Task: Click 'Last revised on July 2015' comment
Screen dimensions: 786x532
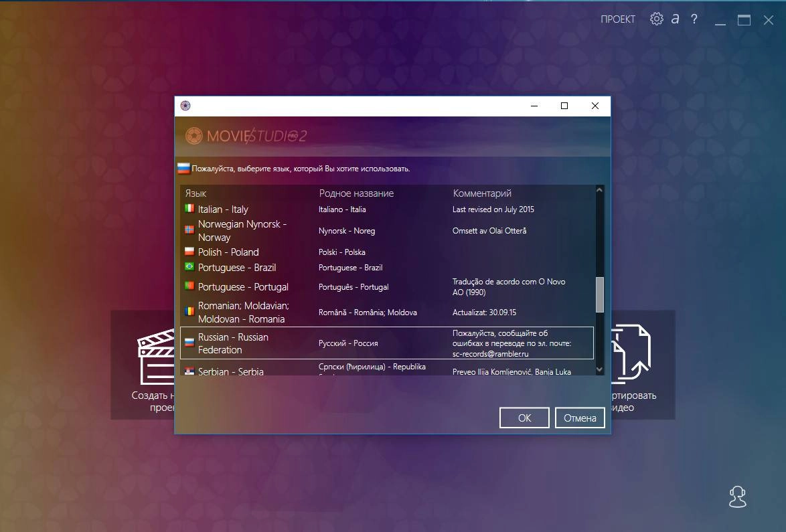Action: [493, 209]
